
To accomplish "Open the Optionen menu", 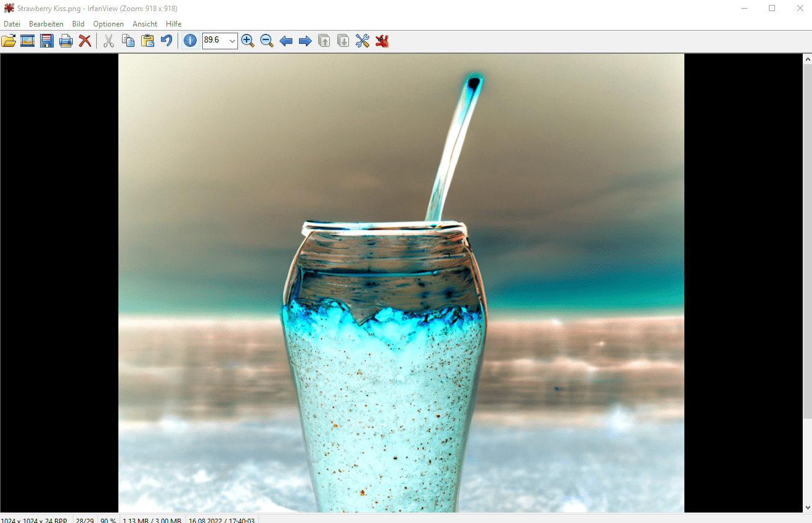I will coord(109,24).
